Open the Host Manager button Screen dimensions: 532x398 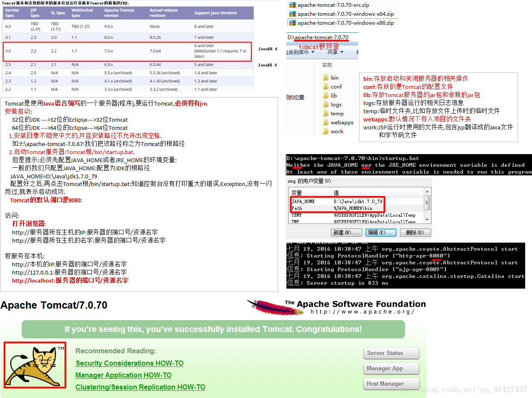coord(391,384)
